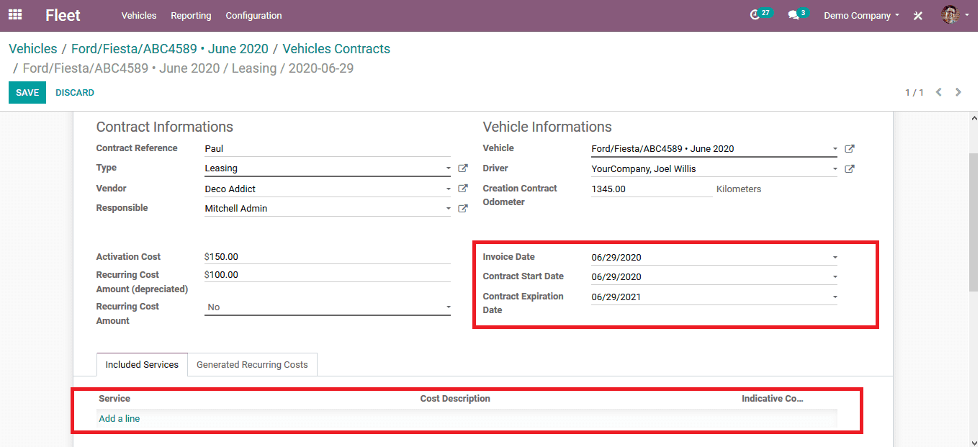Image resolution: width=980 pixels, height=447 pixels.
Task: Open the conversations chat icon with badge 3
Action: pos(798,14)
